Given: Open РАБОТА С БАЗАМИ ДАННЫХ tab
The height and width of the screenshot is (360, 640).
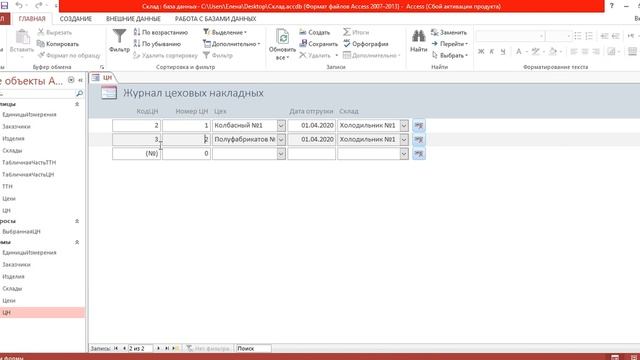Looking at the screenshot, I should (x=216, y=19).
